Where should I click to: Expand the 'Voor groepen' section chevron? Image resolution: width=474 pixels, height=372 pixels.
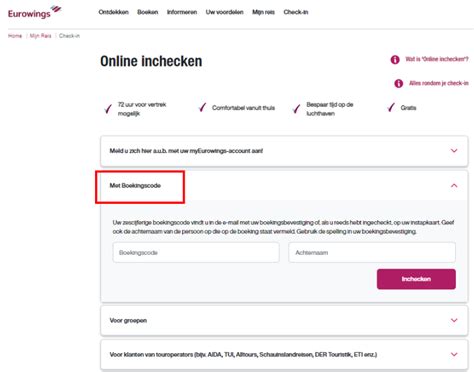tap(454, 320)
